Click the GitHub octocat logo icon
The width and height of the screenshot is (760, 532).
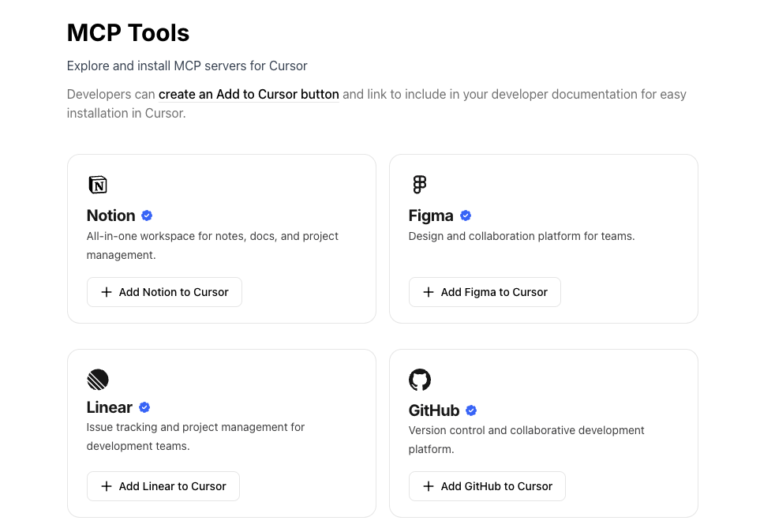(420, 380)
